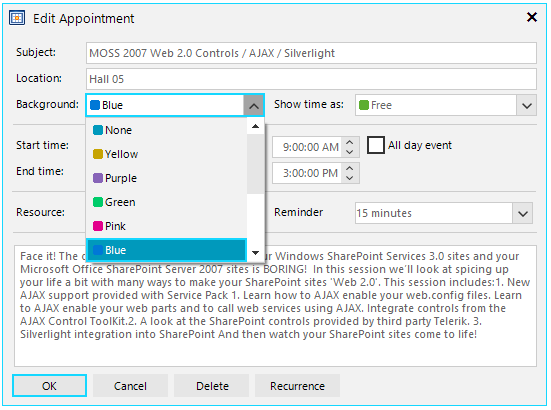The width and height of the screenshot is (551, 410).
Task: Click the Cancel button
Action: click(130, 386)
